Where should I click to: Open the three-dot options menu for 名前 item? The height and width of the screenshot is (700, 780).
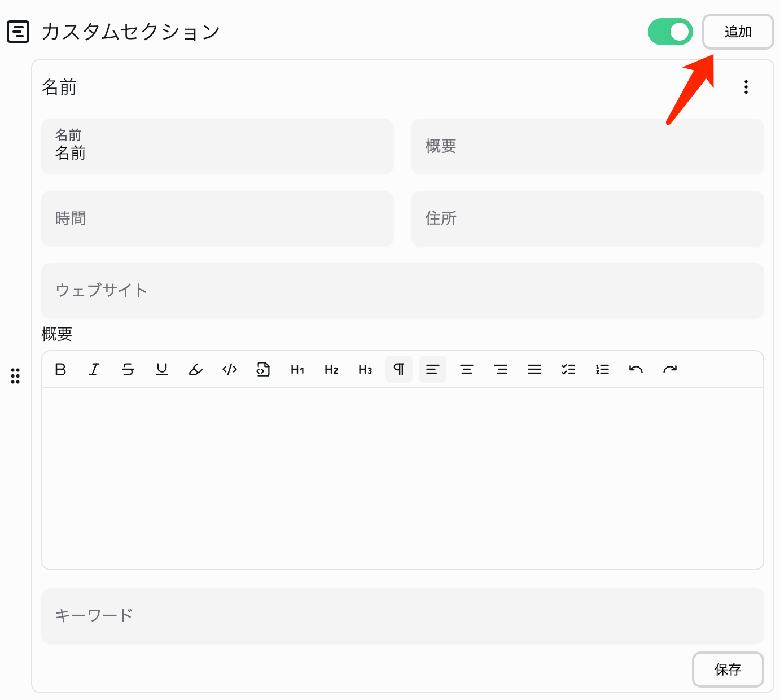tap(746, 87)
